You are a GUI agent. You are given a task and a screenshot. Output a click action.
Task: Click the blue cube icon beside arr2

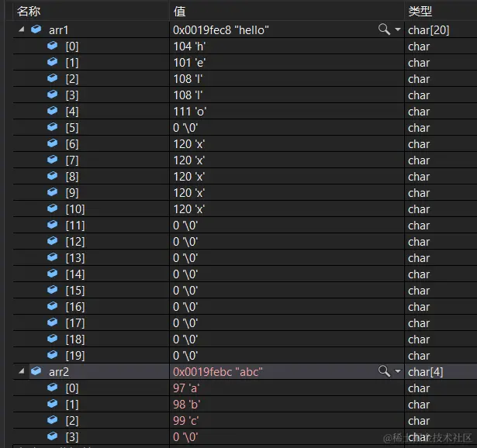[x=36, y=371]
